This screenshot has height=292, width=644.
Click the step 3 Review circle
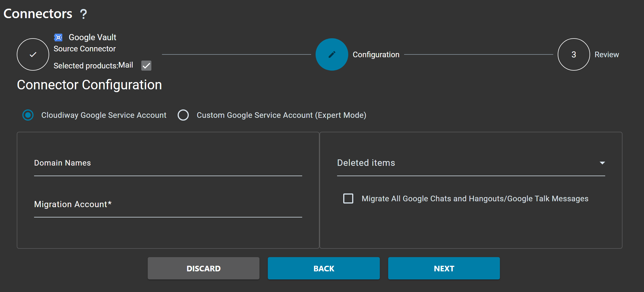[x=574, y=54]
